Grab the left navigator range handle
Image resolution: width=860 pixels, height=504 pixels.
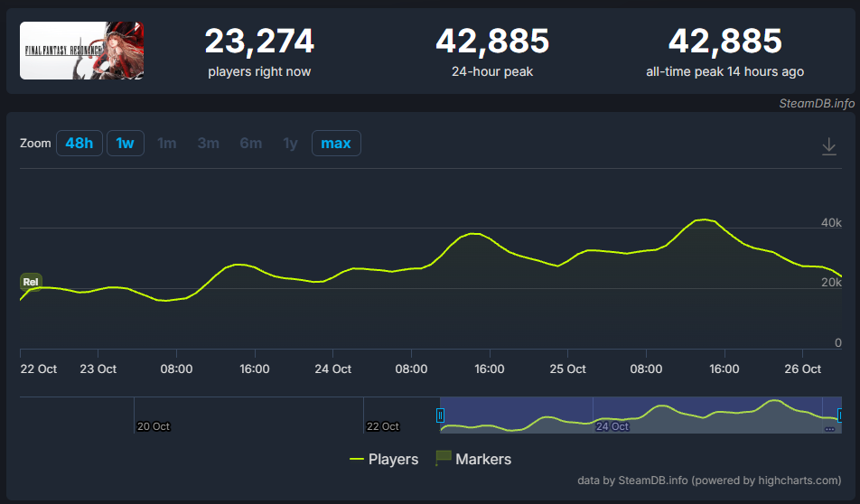pos(440,415)
